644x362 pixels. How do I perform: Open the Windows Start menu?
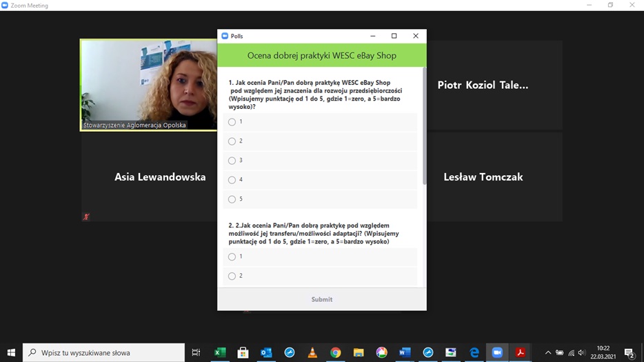(x=11, y=352)
